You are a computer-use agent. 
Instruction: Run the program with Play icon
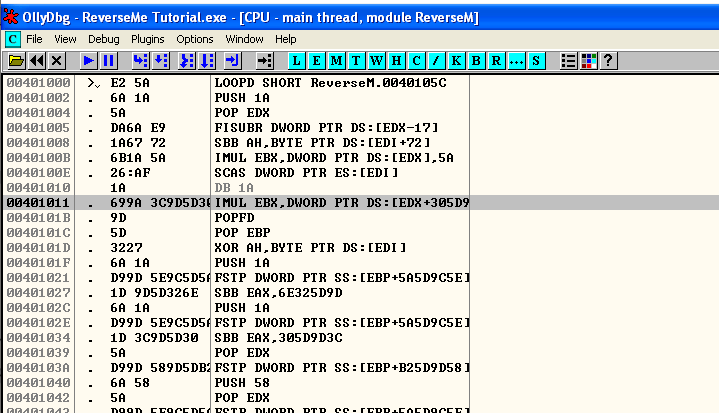pos(88,61)
